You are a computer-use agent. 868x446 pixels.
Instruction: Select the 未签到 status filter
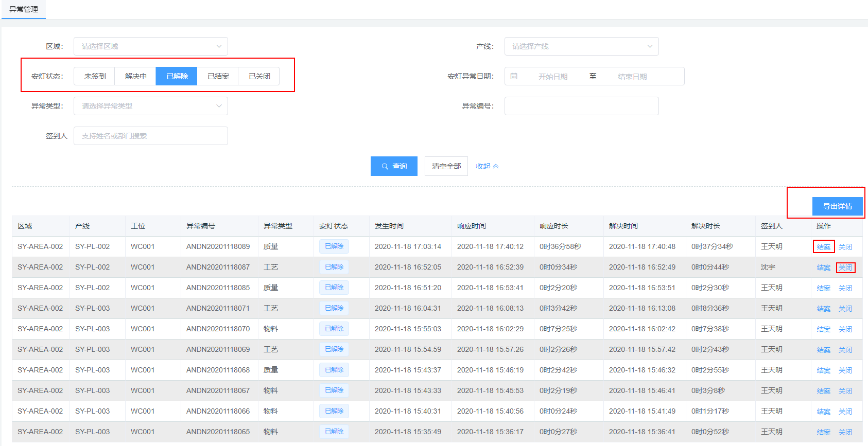[95, 76]
